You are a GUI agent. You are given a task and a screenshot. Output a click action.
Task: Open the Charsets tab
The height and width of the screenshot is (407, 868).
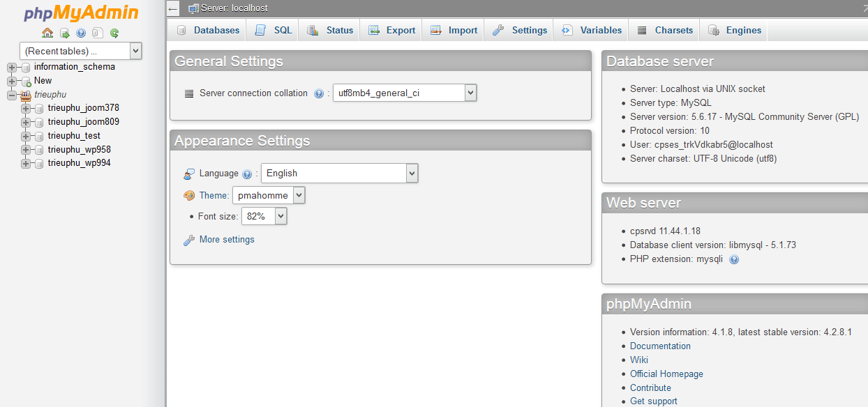[665, 30]
